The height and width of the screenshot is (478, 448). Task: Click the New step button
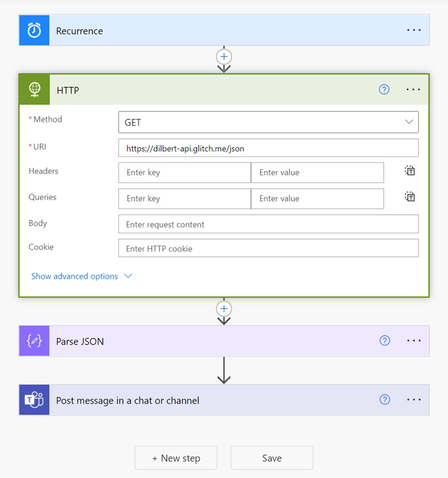coord(176,458)
